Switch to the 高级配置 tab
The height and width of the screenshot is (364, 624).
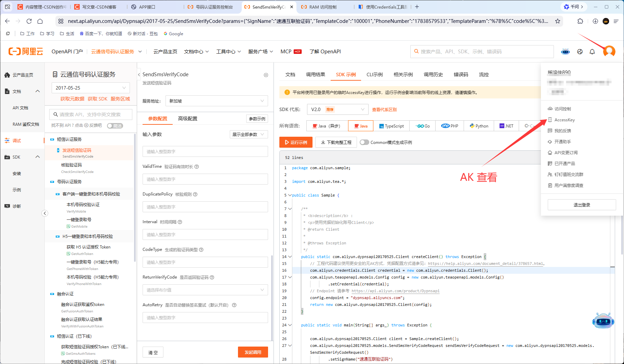(188, 119)
